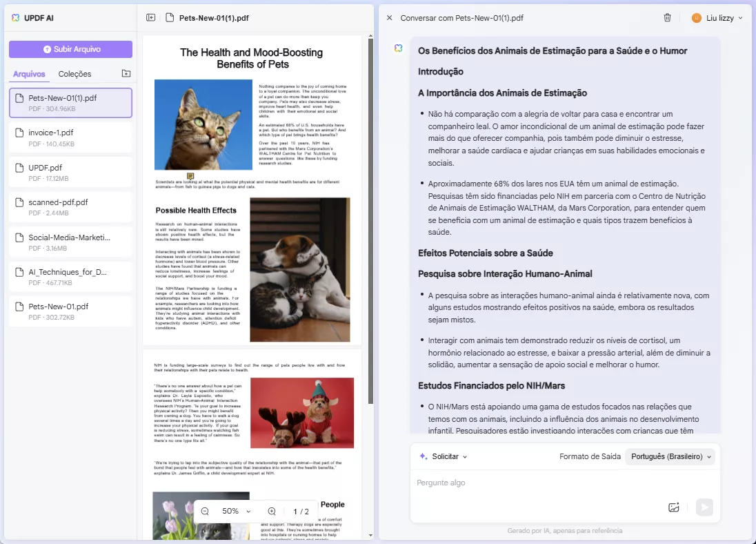Click the Formato de Saída label
The image size is (756, 544).
(590, 456)
